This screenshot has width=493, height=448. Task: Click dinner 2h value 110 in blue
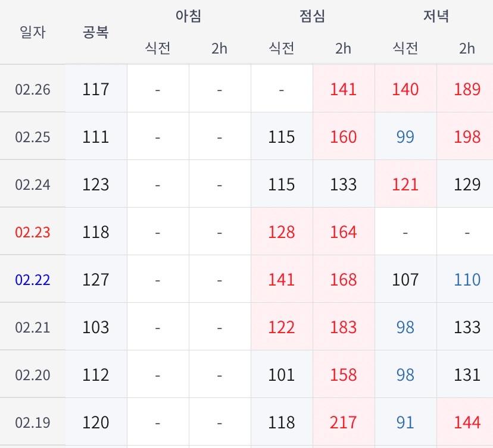[x=467, y=280]
